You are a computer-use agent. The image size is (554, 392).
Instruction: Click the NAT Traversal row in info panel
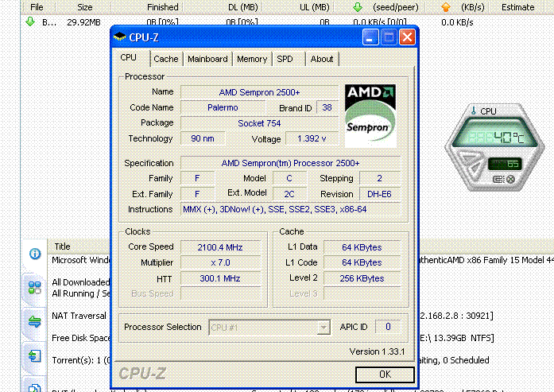pyautogui.click(x=79, y=316)
